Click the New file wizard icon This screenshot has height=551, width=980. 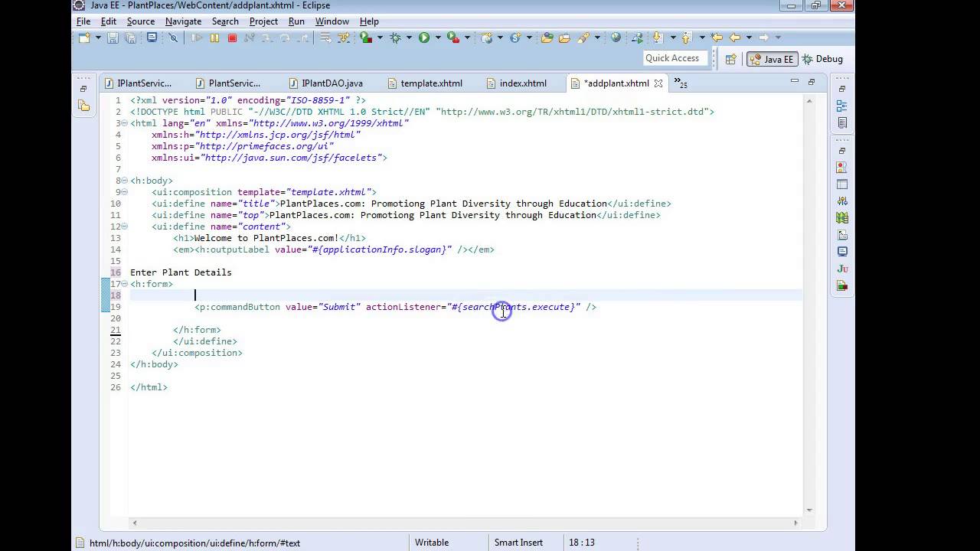pos(84,37)
